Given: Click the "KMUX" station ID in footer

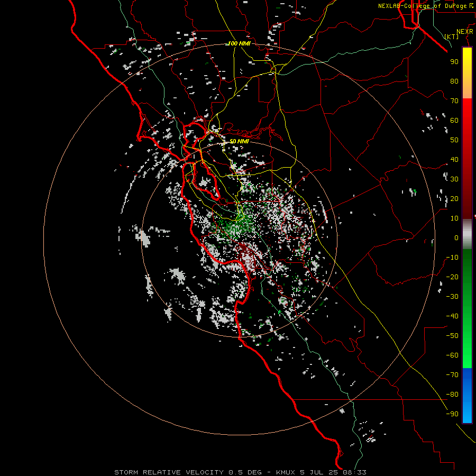Looking at the screenshot, I should 286,472.
